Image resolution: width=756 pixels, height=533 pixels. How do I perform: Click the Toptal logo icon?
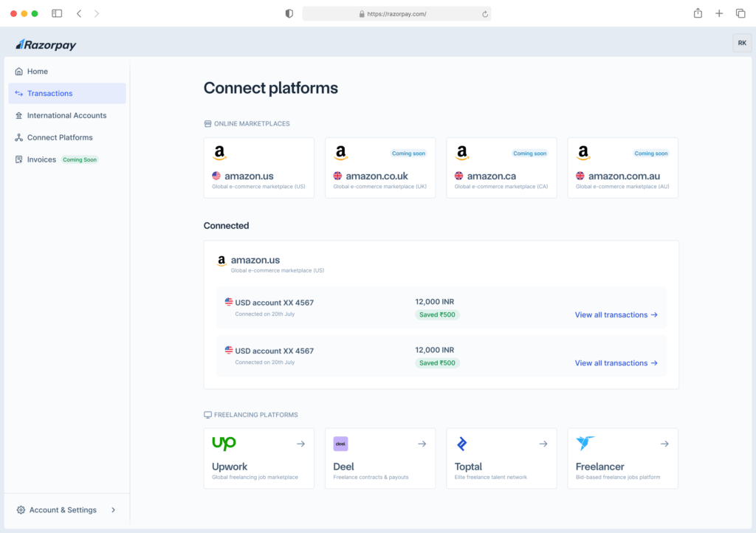(462, 444)
